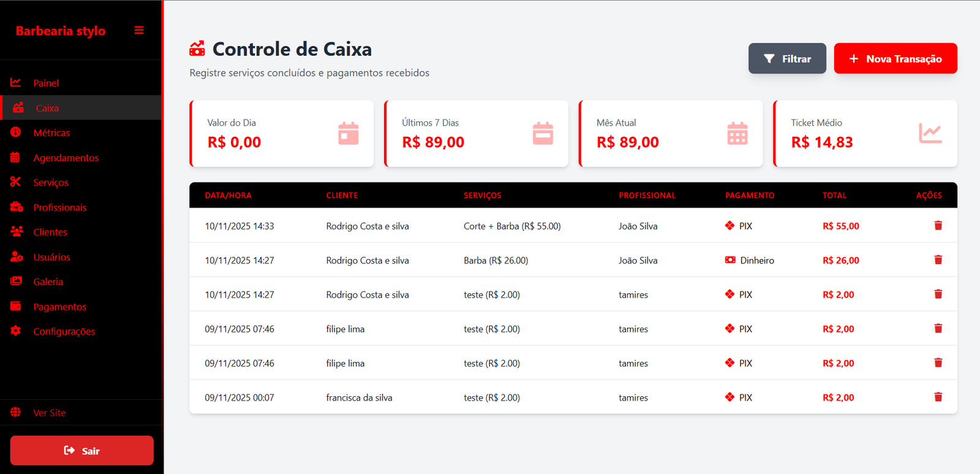Delete francisca da silva's transaction
The width and height of the screenshot is (980, 474).
tap(938, 397)
